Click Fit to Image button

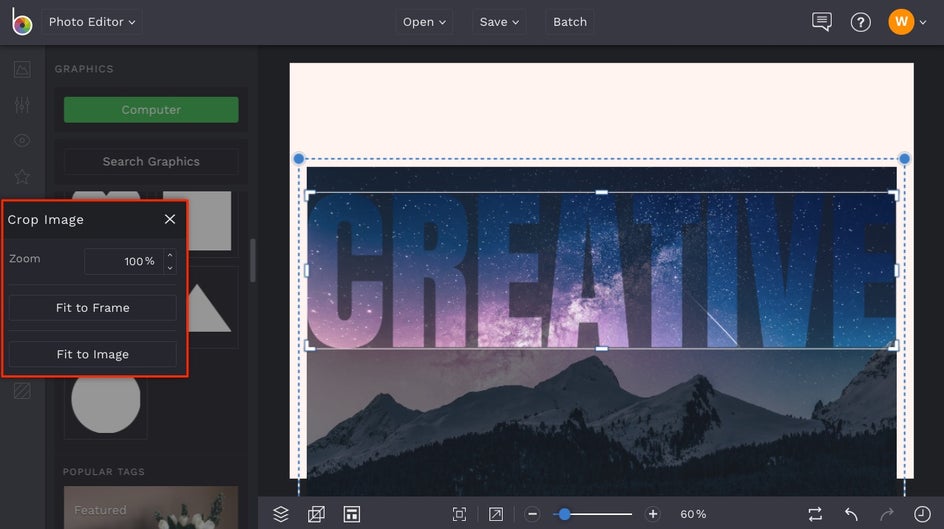pyautogui.click(x=93, y=354)
